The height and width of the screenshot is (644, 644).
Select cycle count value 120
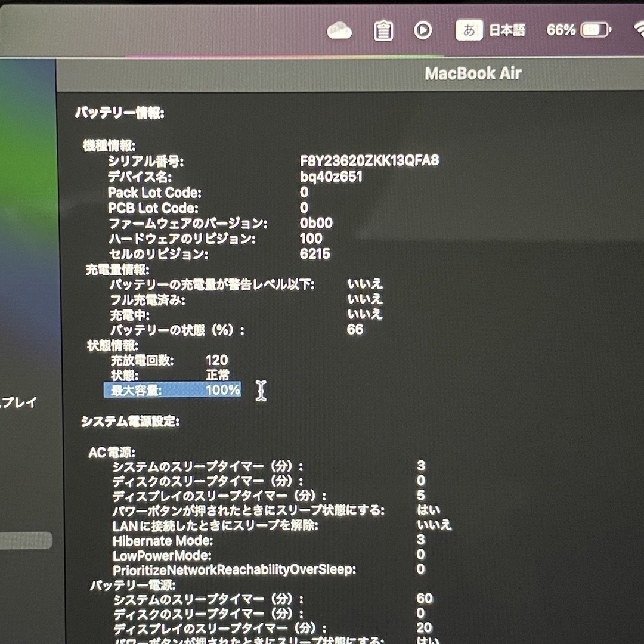216,360
